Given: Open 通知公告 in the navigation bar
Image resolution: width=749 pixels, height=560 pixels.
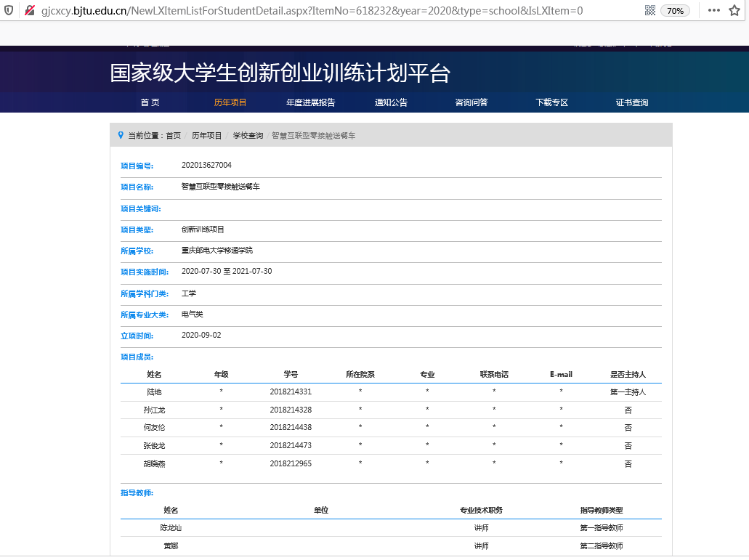Looking at the screenshot, I should pyautogui.click(x=391, y=102).
